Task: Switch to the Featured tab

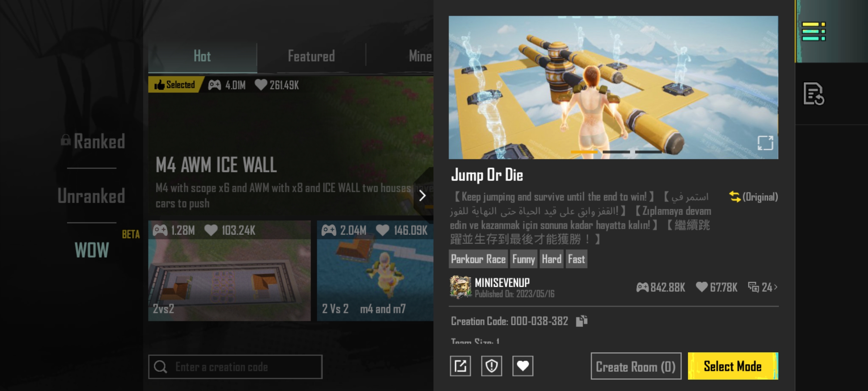Action: (310, 56)
